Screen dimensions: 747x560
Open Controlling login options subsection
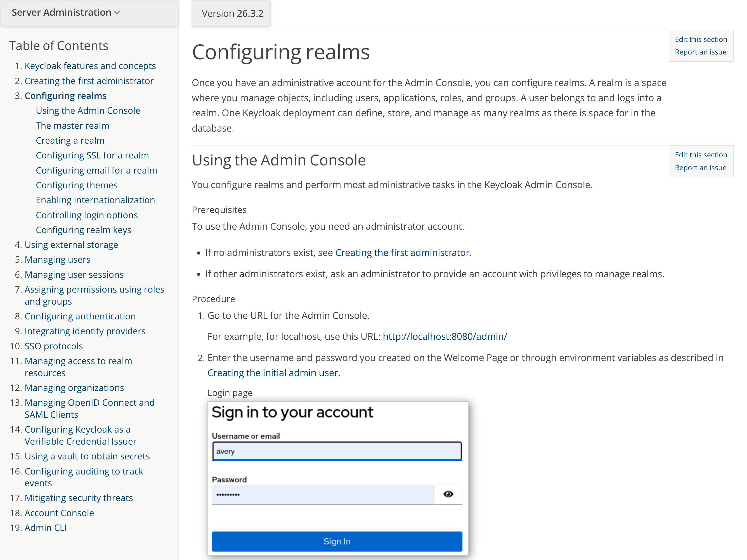(87, 215)
